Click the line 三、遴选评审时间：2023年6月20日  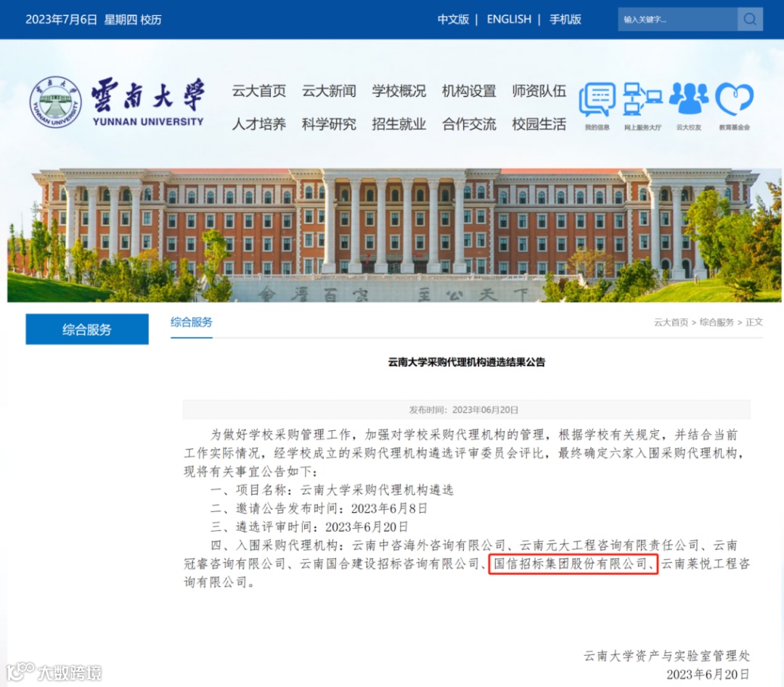tap(309, 527)
